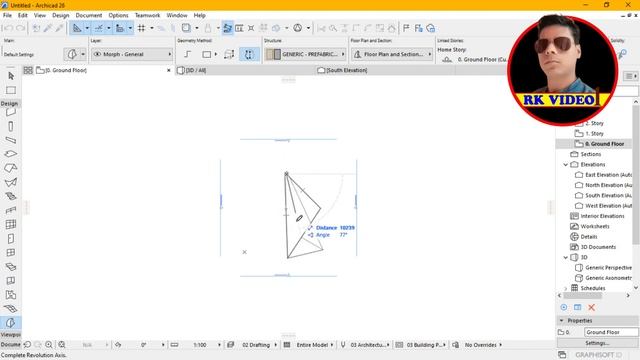Click the Pick Up Parameters eyedropper icon
Image resolution: width=640 pixels, height=360 pixels.
click(48, 28)
